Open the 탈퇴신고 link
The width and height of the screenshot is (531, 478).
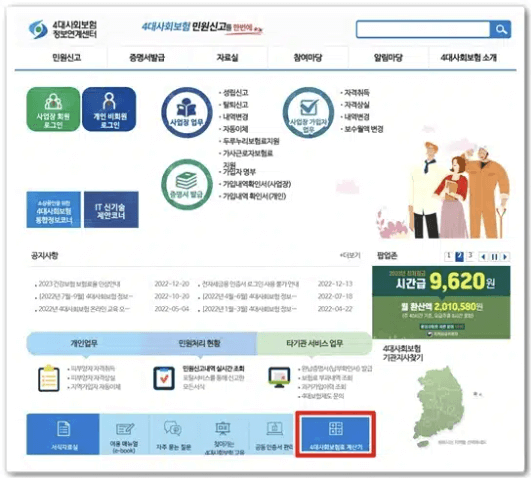pyautogui.click(x=235, y=105)
